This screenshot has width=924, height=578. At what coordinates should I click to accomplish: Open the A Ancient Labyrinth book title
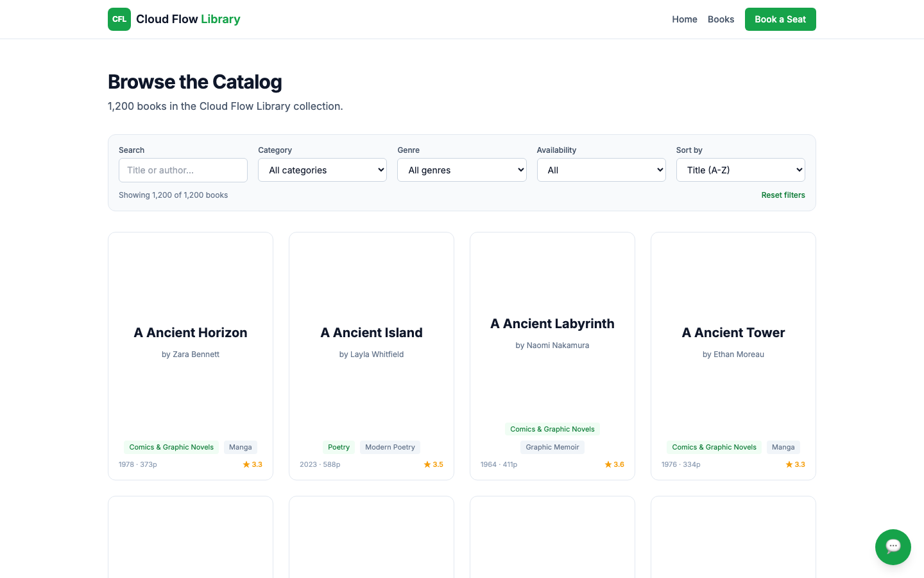point(552,324)
